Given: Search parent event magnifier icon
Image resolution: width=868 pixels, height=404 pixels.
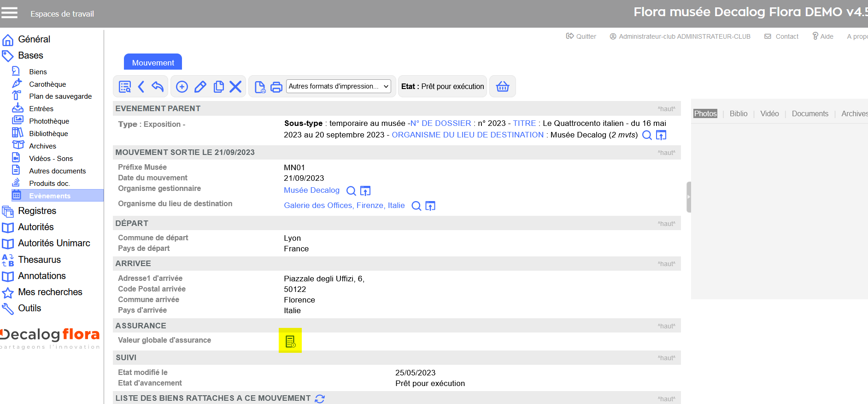Looking at the screenshot, I should [x=647, y=135].
